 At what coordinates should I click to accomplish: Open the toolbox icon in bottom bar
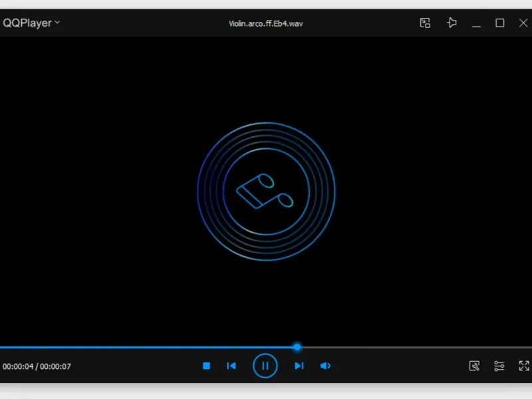(x=474, y=366)
